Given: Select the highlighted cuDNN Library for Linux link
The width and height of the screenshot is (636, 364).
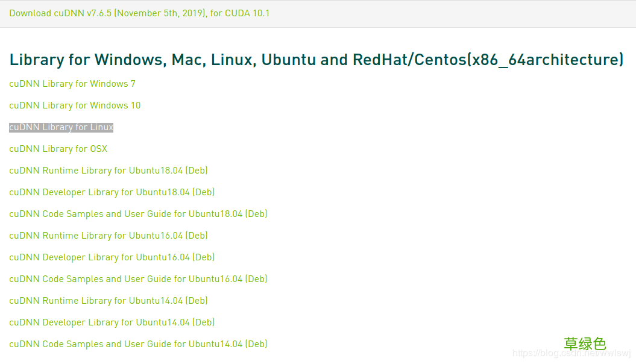Looking at the screenshot, I should click(60, 127).
